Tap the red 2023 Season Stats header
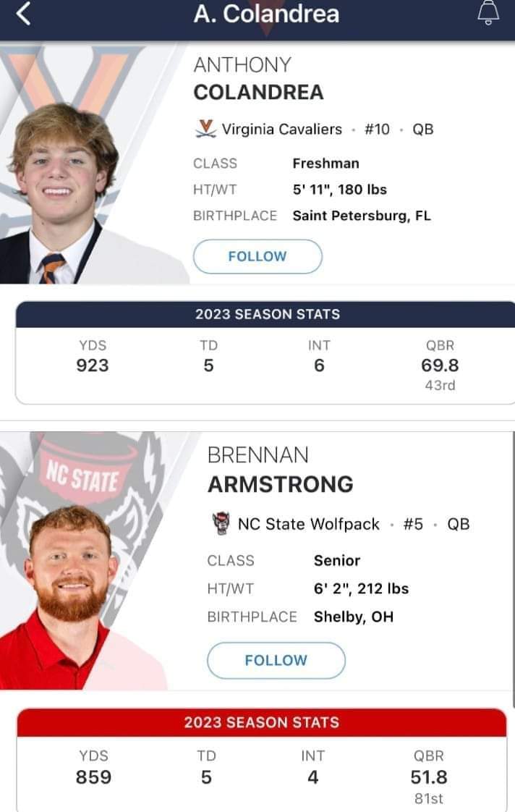Screen dimensions: 515x812 point(261,722)
